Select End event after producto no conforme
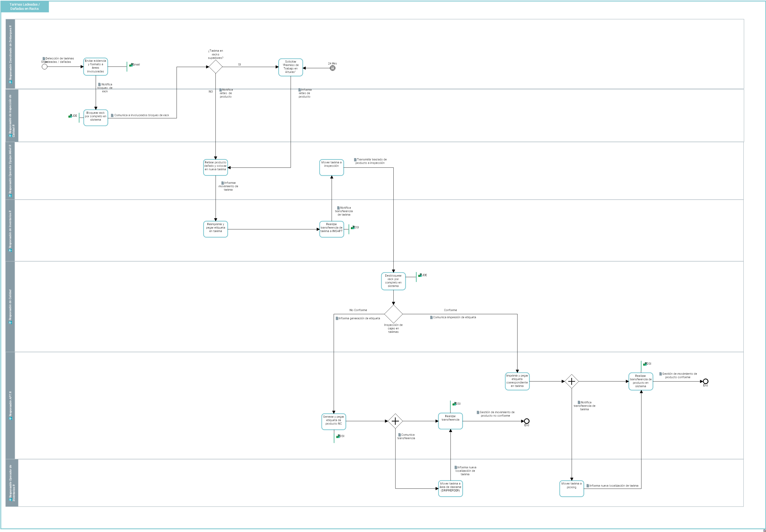Screen dimensions: 766x532 [527, 421]
